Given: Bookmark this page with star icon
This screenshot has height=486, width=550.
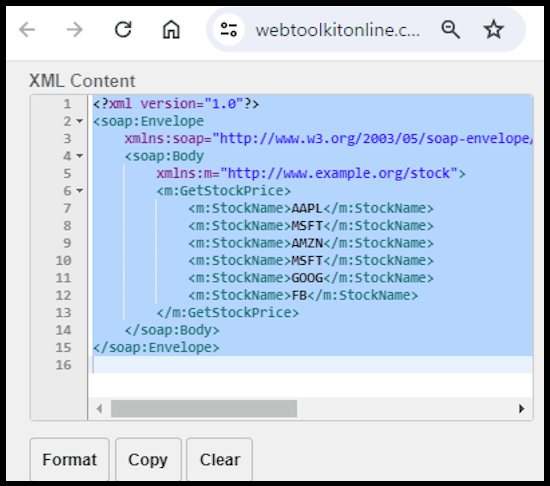Looking at the screenshot, I should (494, 29).
